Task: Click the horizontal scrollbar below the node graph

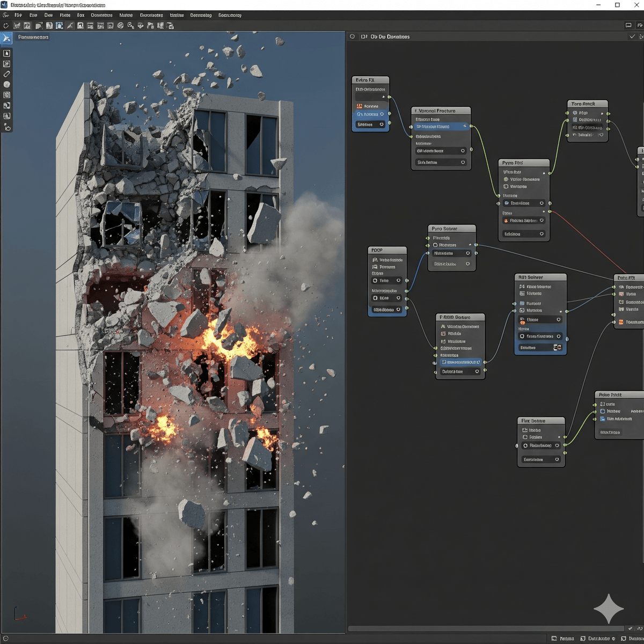Action: click(x=486, y=628)
